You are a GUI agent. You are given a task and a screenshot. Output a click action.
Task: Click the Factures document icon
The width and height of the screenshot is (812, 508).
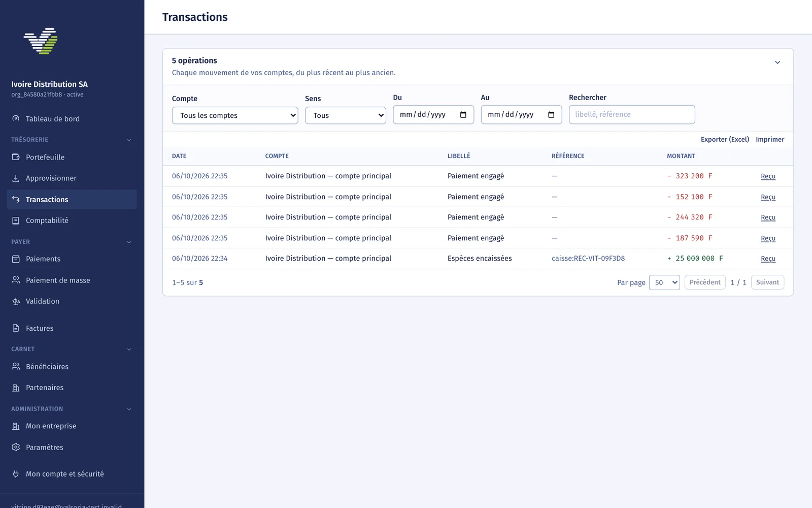(16, 328)
